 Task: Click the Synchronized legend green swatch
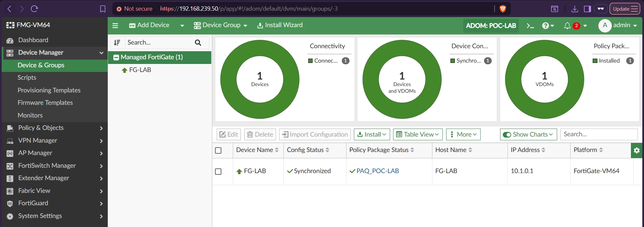point(452,61)
